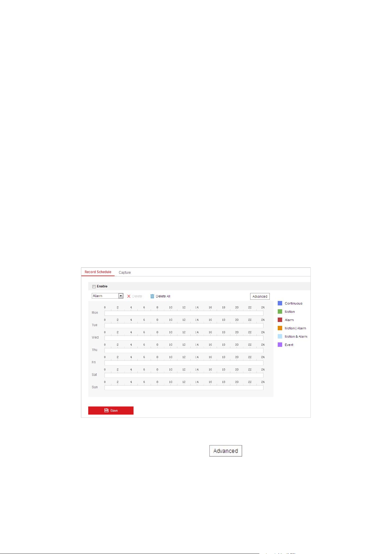392x554 pixels.
Task: Click the standalone Advanced button below the panel
Action: [x=226, y=451]
